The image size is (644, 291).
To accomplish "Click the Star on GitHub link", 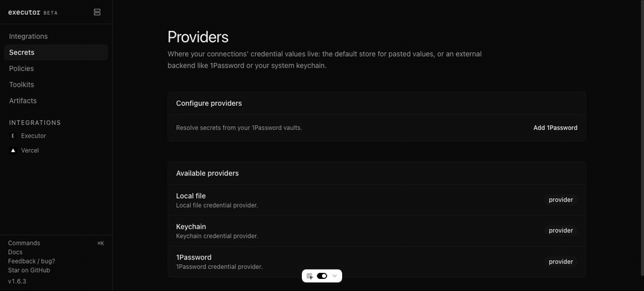I will (29, 270).
